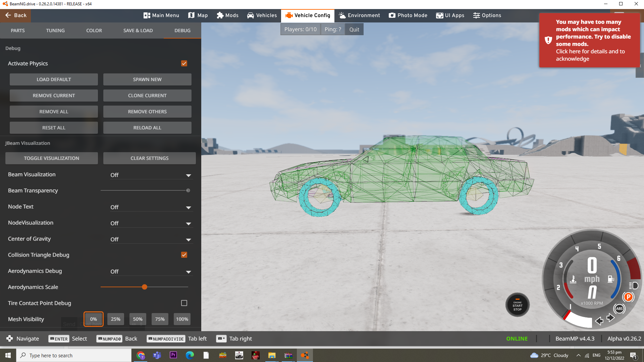The image size is (644, 362).
Task: Open Photo Mode from the top bar
Action: 408,15
